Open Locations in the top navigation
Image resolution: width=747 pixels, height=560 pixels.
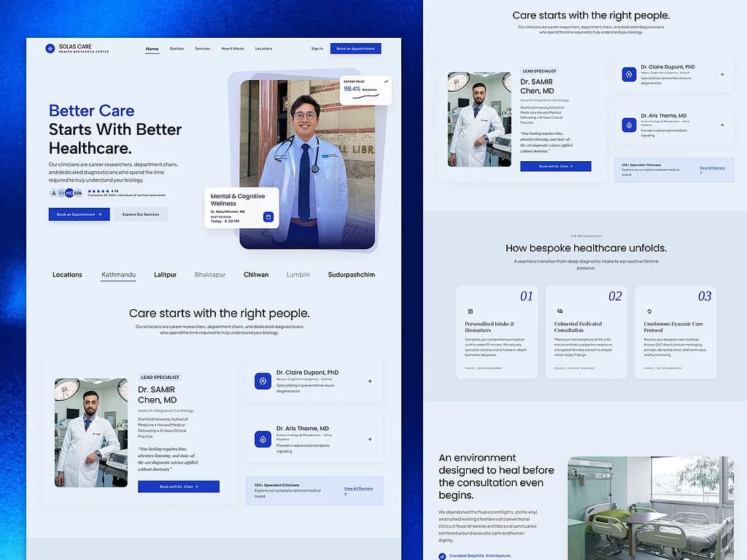tap(263, 49)
